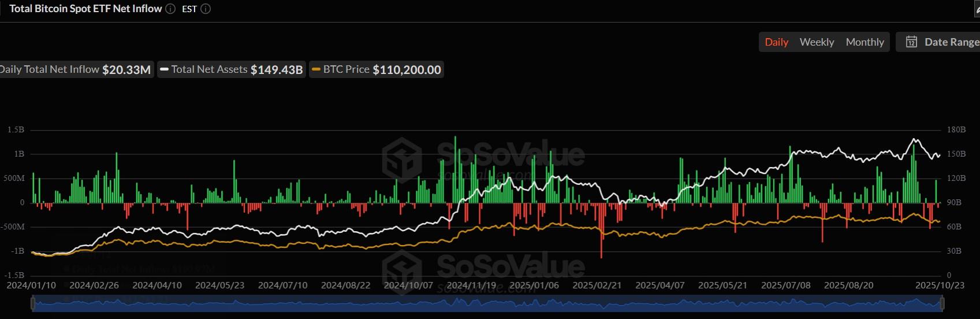The width and height of the screenshot is (980, 319).
Task: Click the 2024/05/23 date axis label
Action: pyautogui.click(x=219, y=285)
